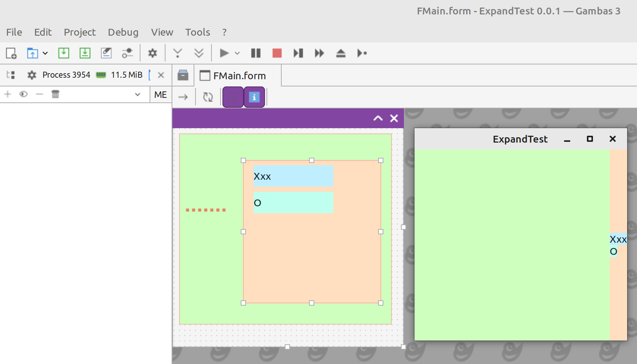637x364 pixels.
Task: Click the New project icon
Action: (11, 53)
